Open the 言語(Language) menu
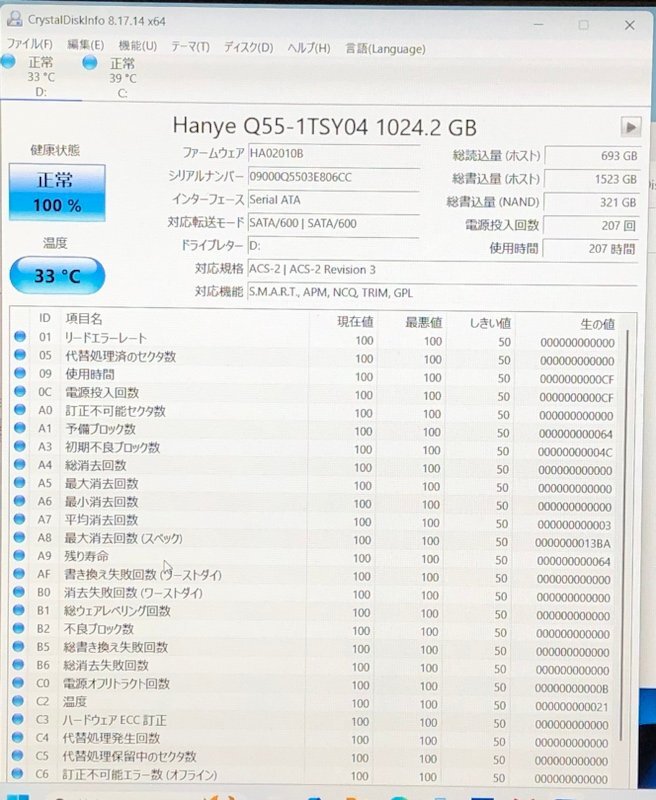 tap(385, 49)
